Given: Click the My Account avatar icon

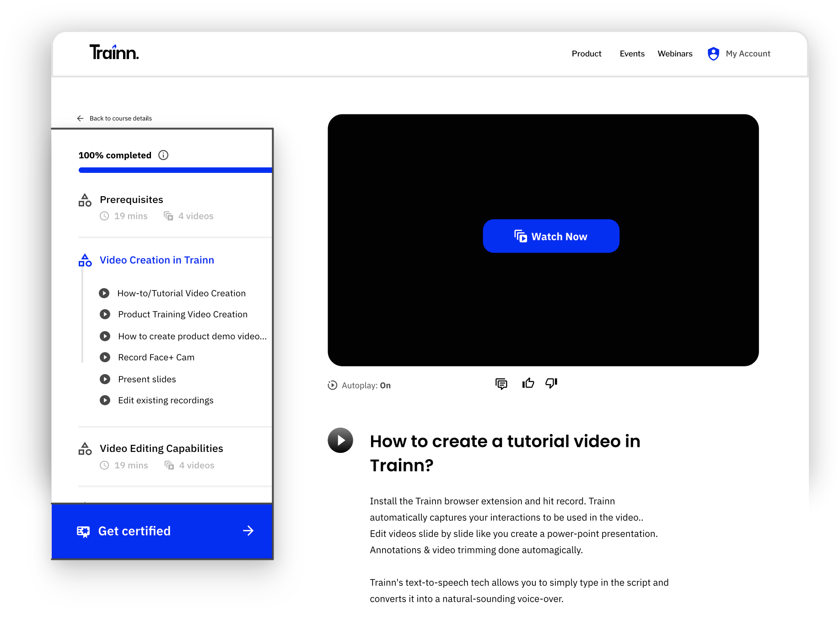Looking at the screenshot, I should pos(713,54).
